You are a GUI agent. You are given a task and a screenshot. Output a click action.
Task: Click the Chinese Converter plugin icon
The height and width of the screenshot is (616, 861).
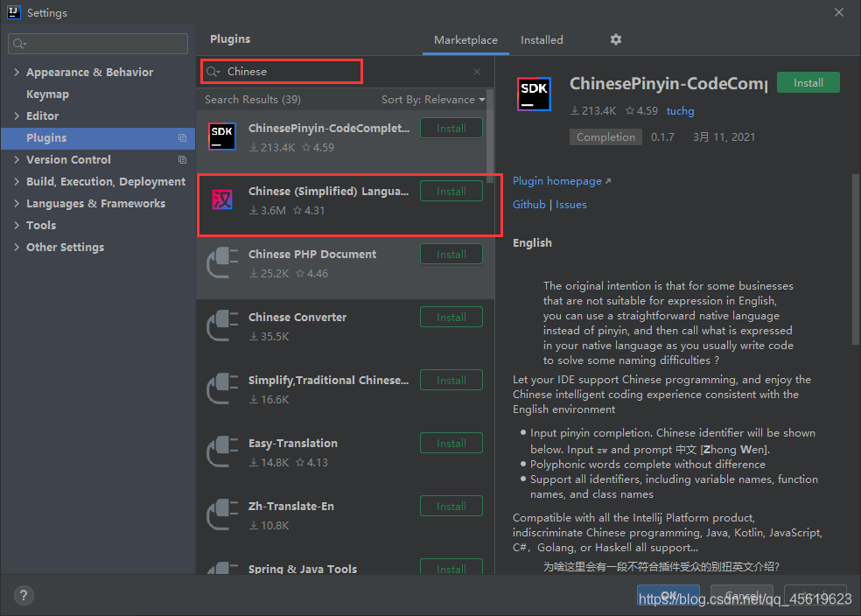221,325
